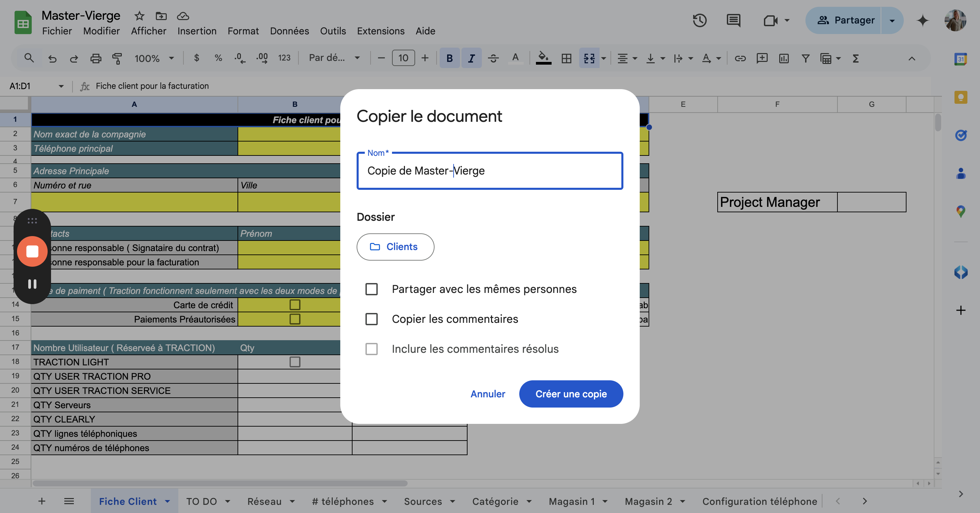
Task: Check Inclure les commentaires résolus
Action: (x=371, y=349)
